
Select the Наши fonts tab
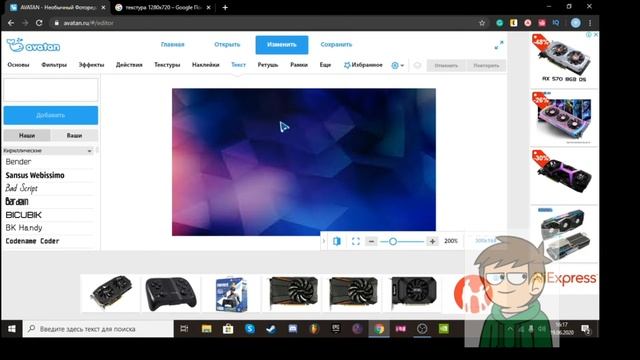[27, 136]
